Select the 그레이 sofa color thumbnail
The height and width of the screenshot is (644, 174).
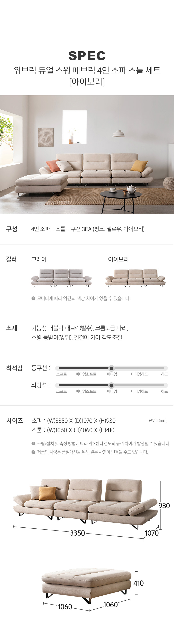point(61,278)
